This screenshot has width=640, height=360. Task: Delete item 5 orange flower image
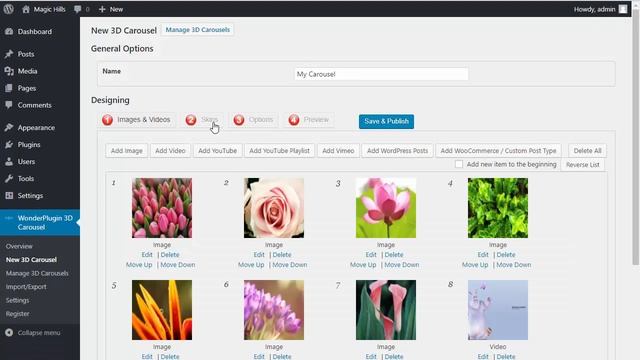point(170,356)
